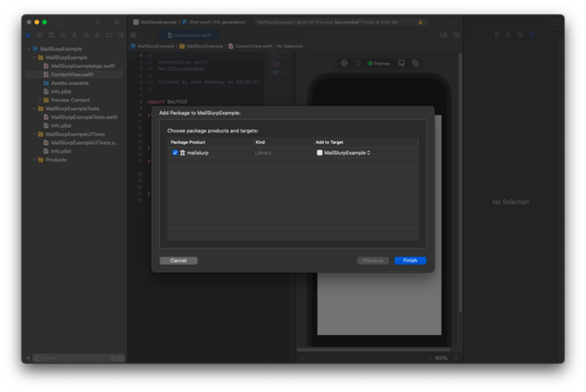586x392 pixels.
Task: Click the Cancel button
Action: [178, 260]
